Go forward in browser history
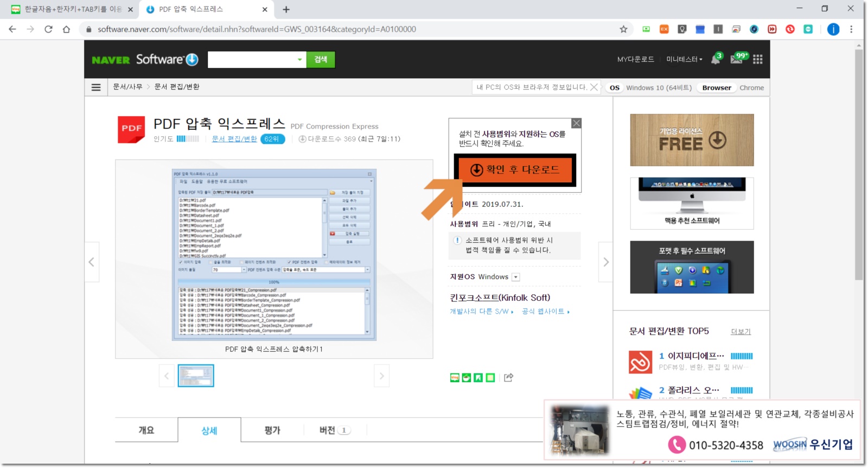868x468 pixels. click(30, 29)
